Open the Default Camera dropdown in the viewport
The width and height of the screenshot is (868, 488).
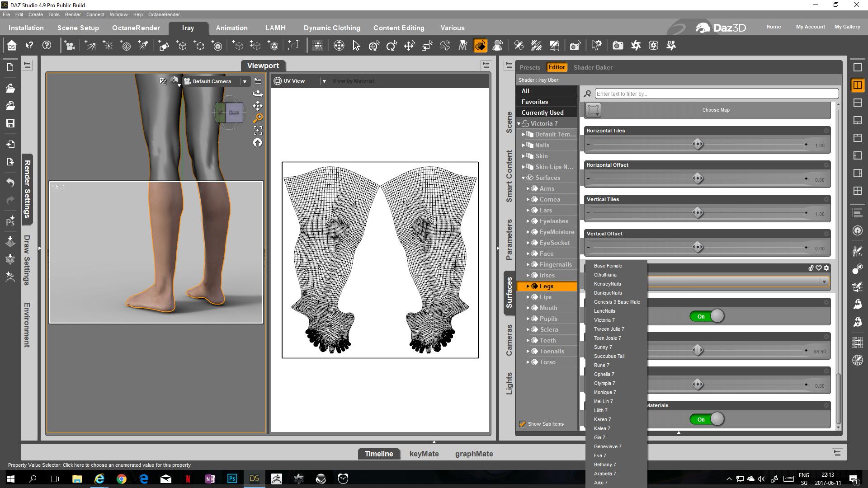coord(245,81)
